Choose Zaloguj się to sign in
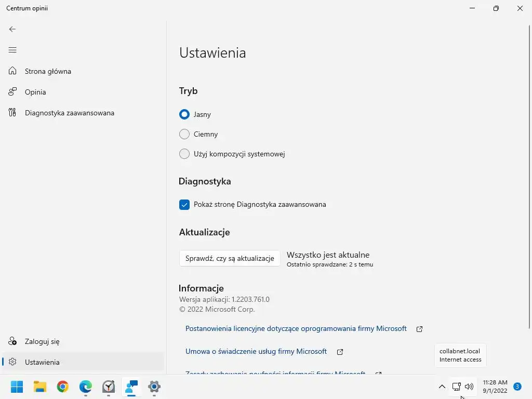The image size is (532, 399). pos(83,341)
